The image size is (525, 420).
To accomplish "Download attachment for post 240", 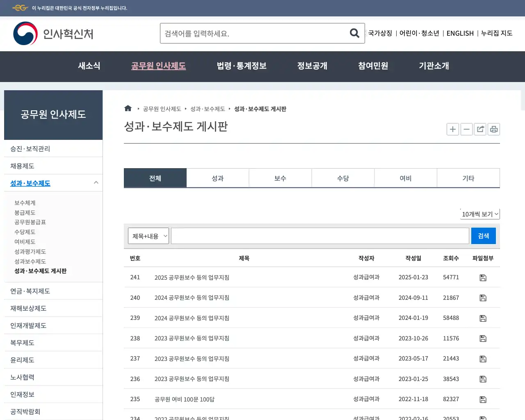I will (483, 298).
